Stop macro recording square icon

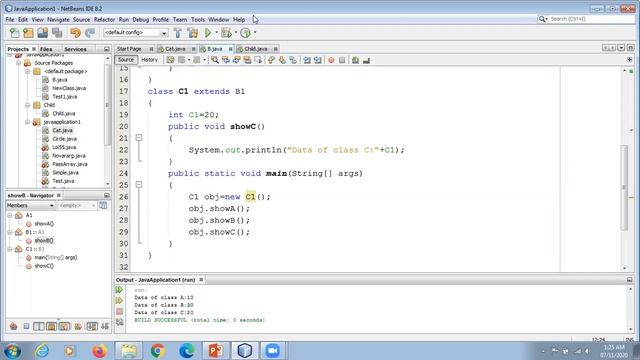tap(342, 60)
